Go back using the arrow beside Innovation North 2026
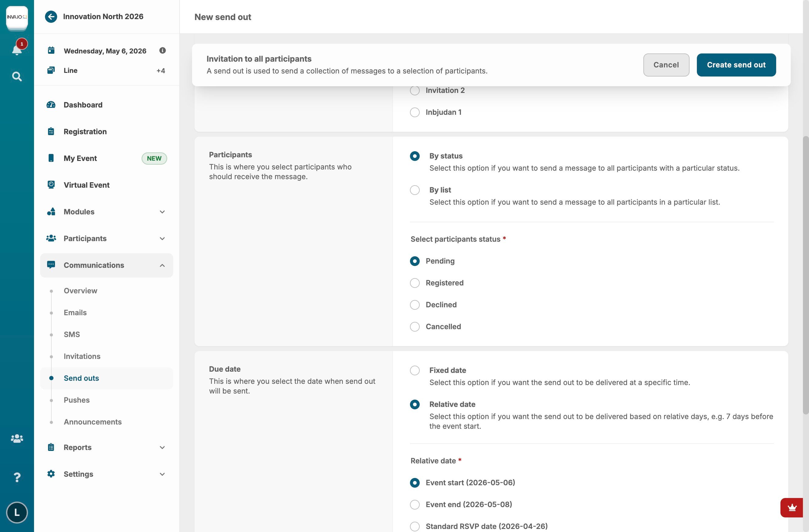This screenshot has height=532, width=809. pos(51,17)
